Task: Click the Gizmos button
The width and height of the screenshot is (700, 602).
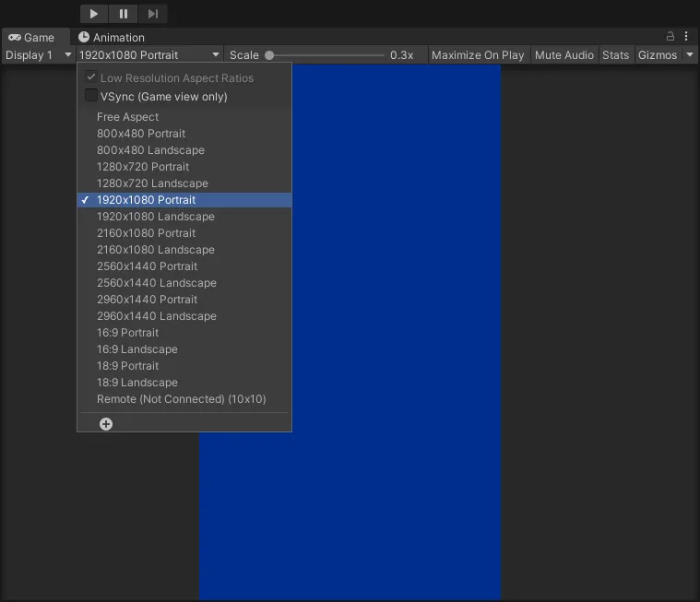Action: coord(658,55)
